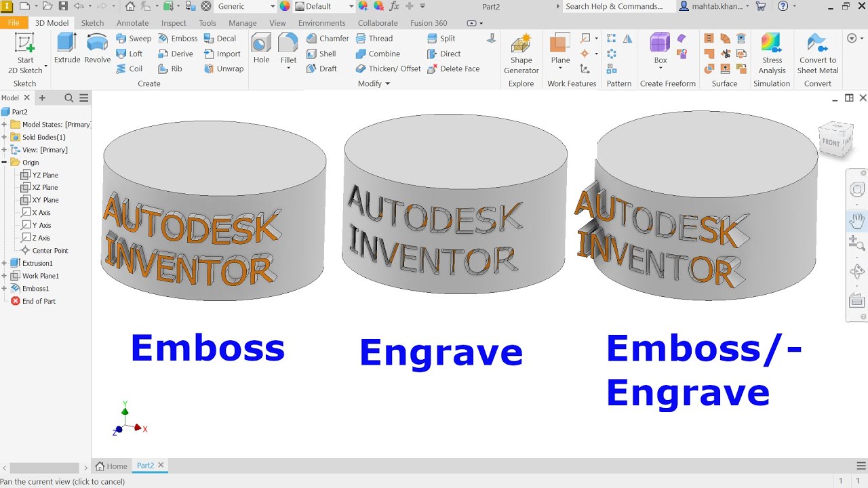This screenshot has height=488, width=868.
Task: Activate the Pan hand tool in navigation bar
Action: [857, 221]
